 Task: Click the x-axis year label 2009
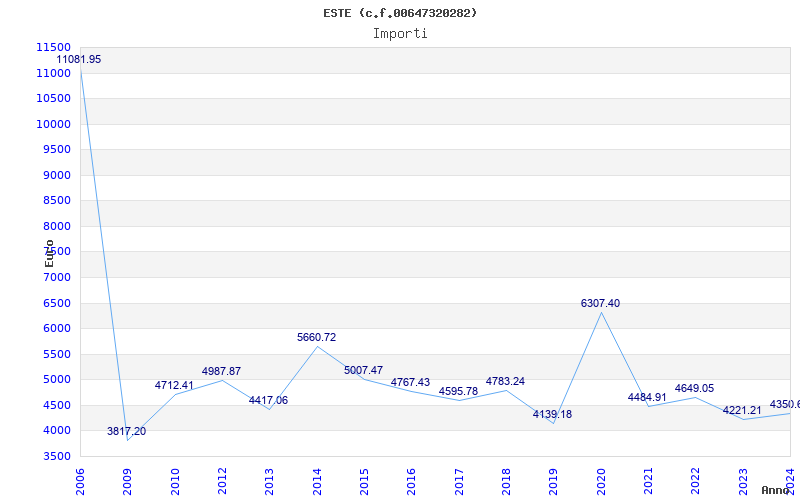coord(127,482)
